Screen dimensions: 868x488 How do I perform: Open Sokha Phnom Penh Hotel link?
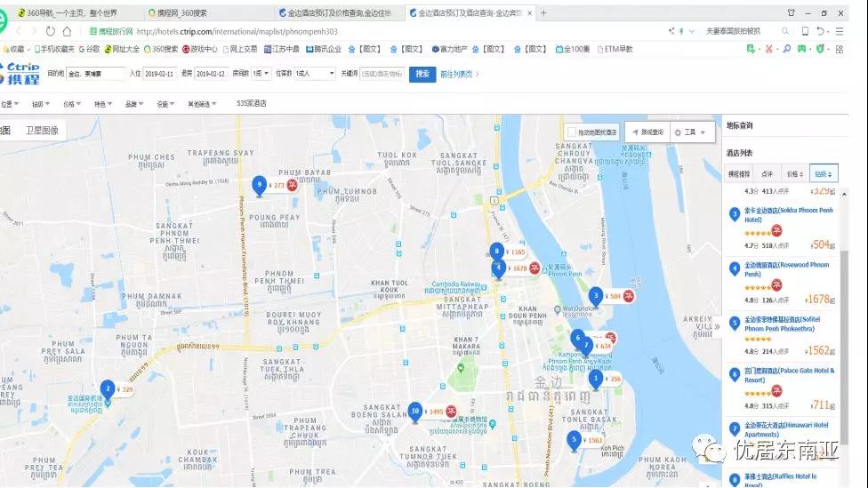788,215
